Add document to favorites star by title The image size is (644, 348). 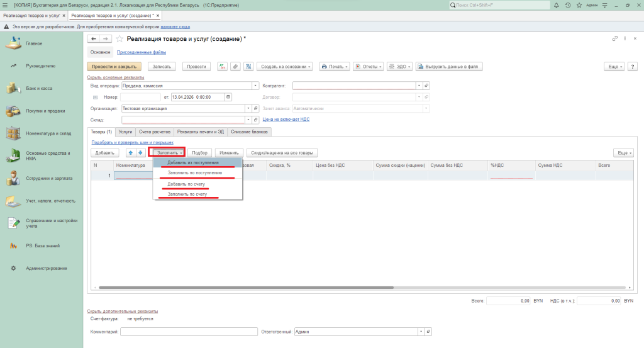point(119,39)
